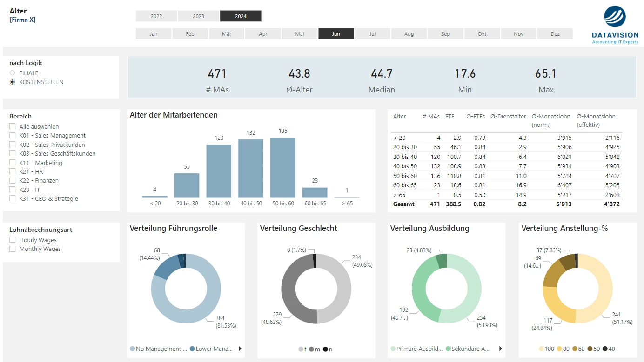644x362 pixels.
Task: Select the FILIALE radio option
Action: [13, 73]
